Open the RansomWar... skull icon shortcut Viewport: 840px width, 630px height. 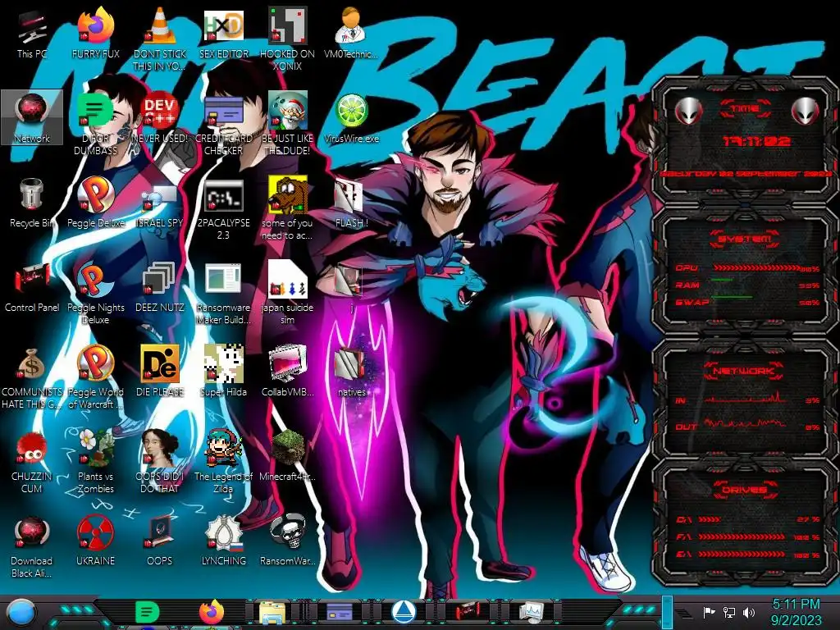coord(287,540)
